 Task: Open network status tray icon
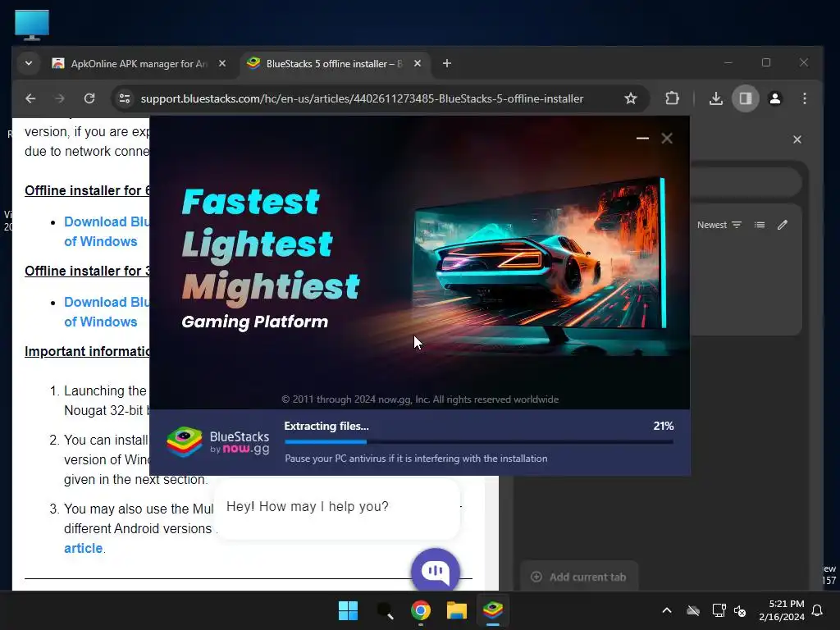[x=719, y=610]
